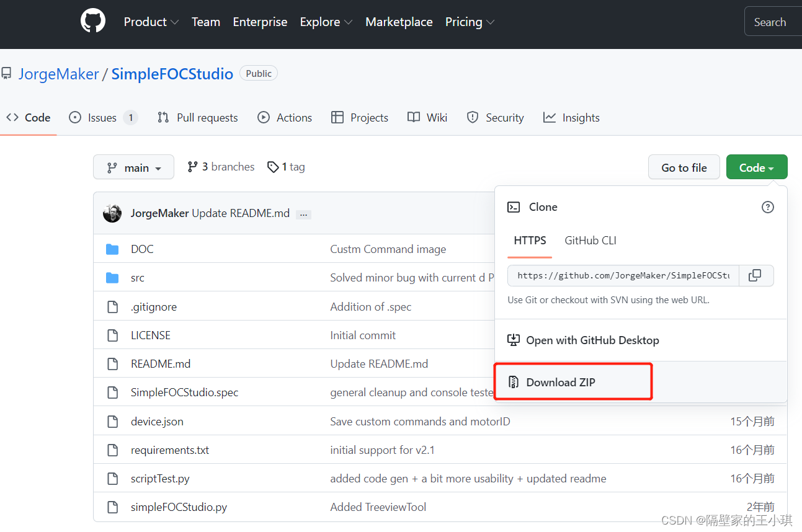The height and width of the screenshot is (532, 802).
Task: Click the 3 branches icon link
Action: (x=193, y=167)
